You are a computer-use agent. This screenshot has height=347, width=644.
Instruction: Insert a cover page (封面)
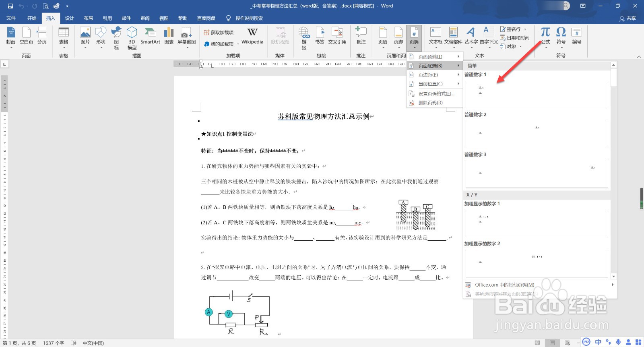(11, 37)
